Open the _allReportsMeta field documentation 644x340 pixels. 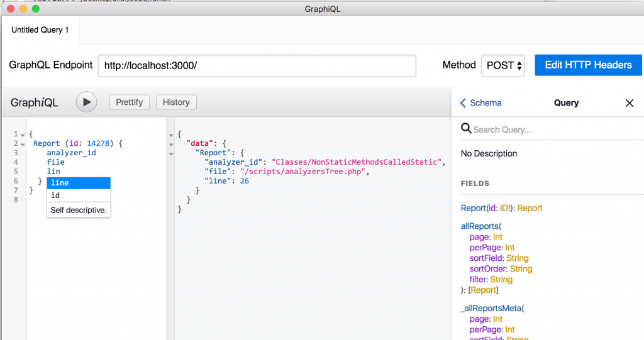tap(491, 309)
